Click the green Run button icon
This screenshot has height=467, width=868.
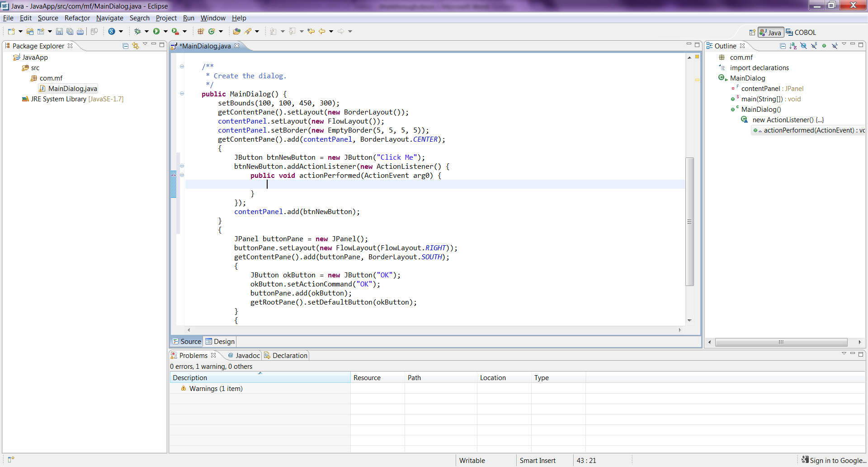pos(156,32)
